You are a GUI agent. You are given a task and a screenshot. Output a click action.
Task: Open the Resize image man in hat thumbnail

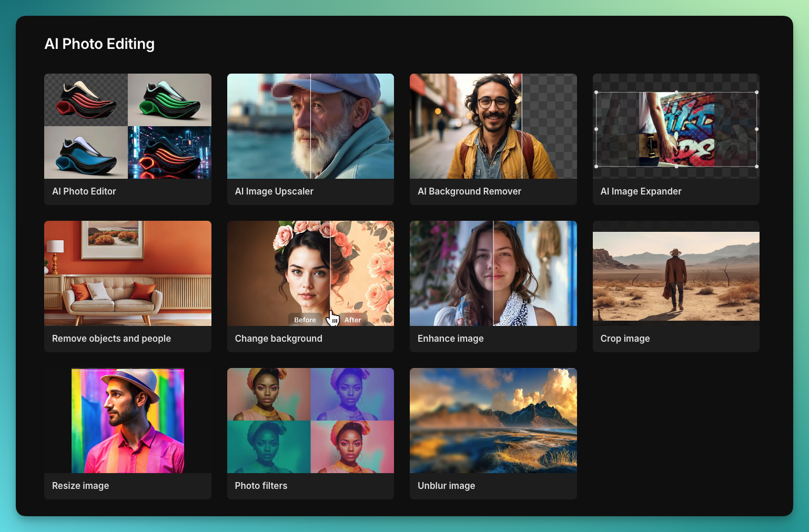point(128,421)
